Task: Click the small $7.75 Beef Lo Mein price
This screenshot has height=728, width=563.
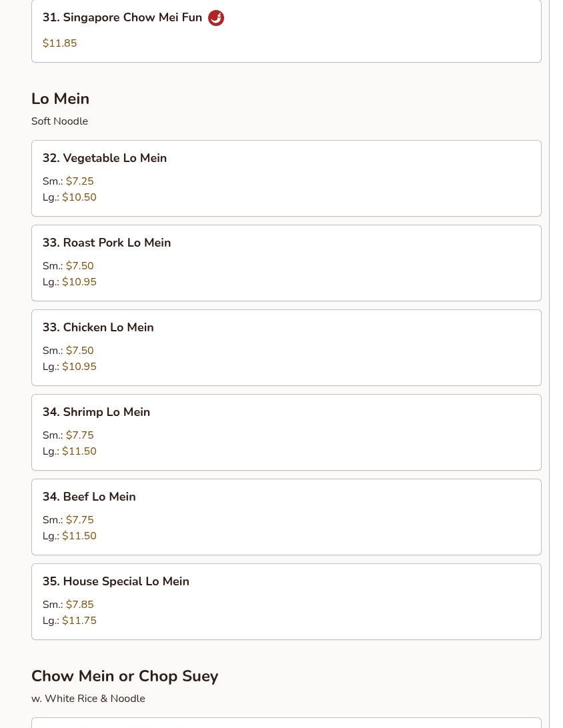Action: (79, 520)
